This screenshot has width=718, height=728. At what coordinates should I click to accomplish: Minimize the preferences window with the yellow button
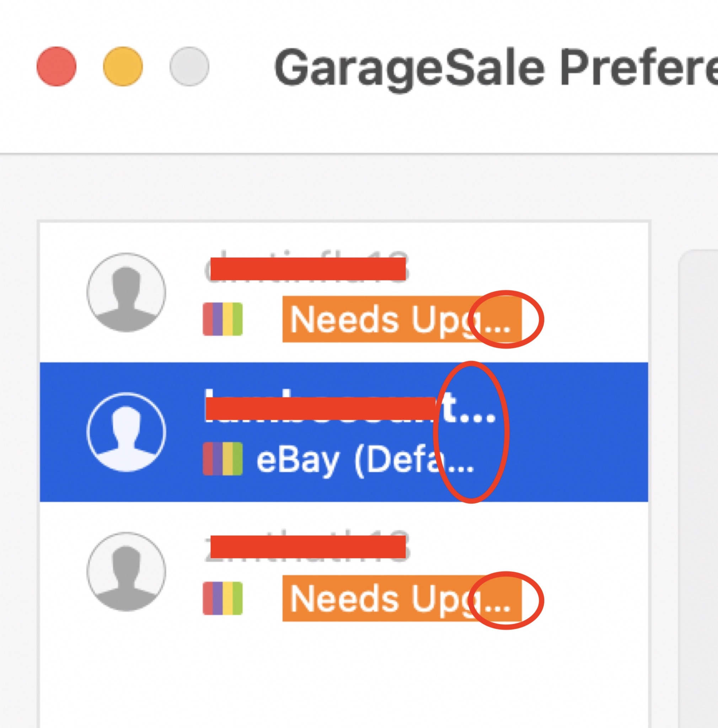point(123,66)
